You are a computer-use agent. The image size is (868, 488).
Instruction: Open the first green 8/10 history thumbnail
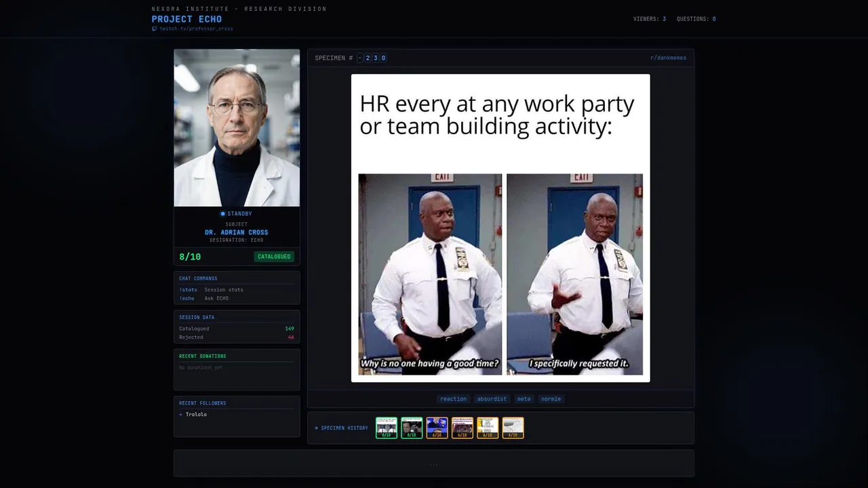pyautogui.click(x=387, y=428)
